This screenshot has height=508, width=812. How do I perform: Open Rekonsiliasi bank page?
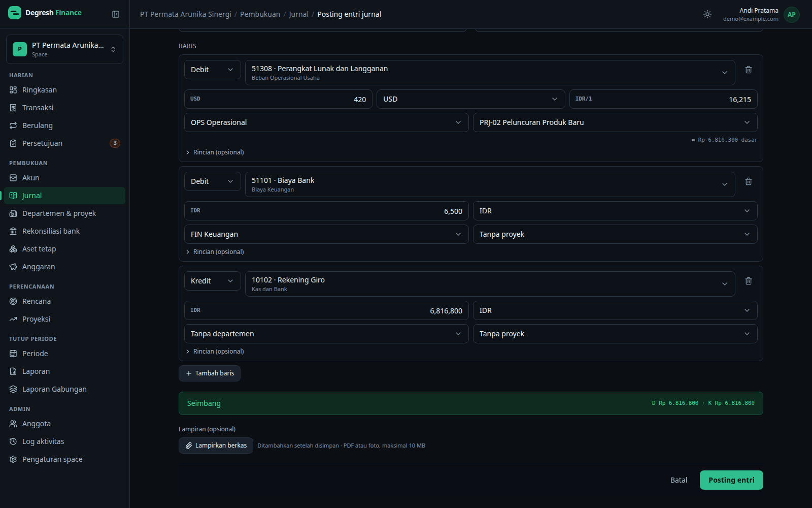64,231
